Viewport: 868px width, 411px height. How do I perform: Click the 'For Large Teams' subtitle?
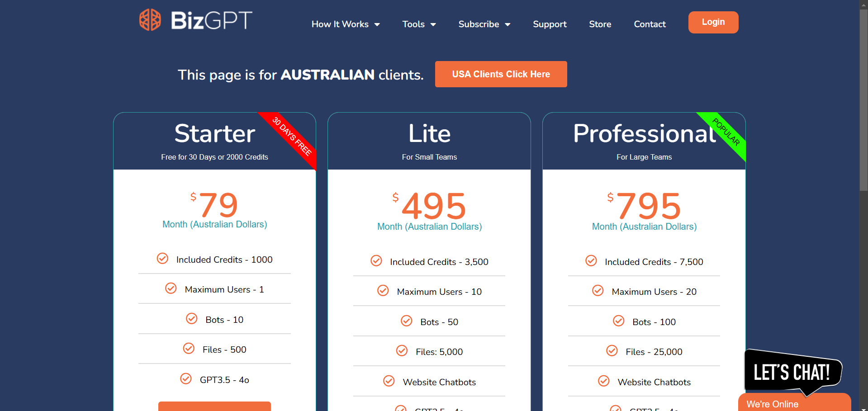pos(644,157)
